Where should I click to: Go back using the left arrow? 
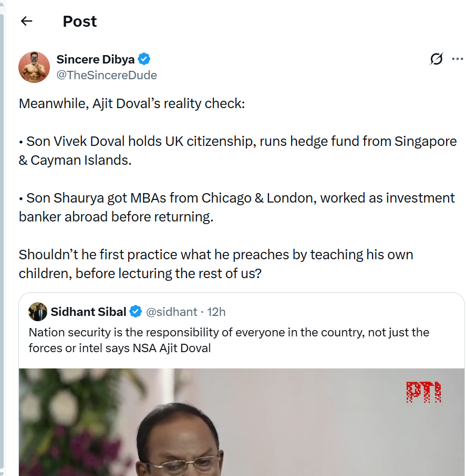(x=26, y=21)
